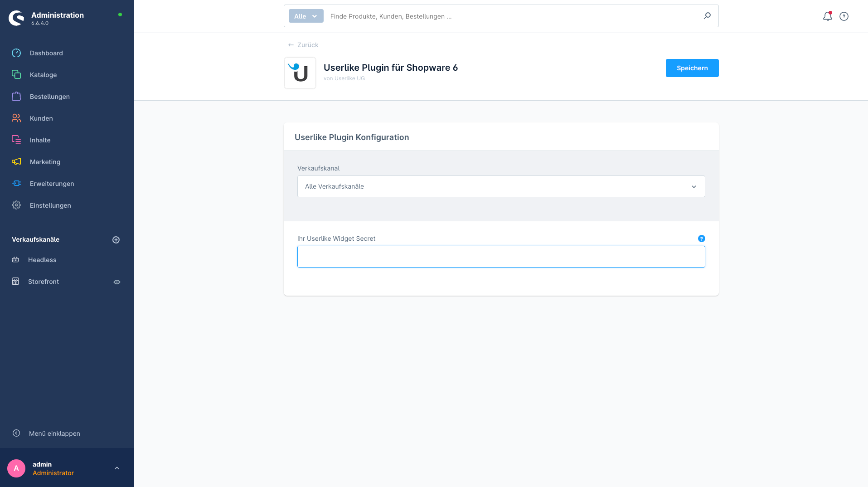The width and height of the screenshot is (868, 487).
Task: Open the Verkaufskanal dropdown
Action: coord(501,186)
